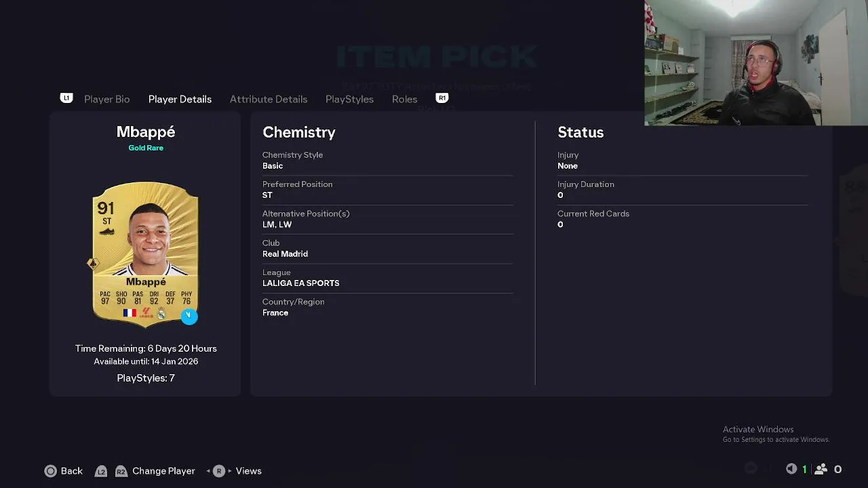Click the Mbappé heading above the card
Screen dimensions: 868x488
[146, 132]
